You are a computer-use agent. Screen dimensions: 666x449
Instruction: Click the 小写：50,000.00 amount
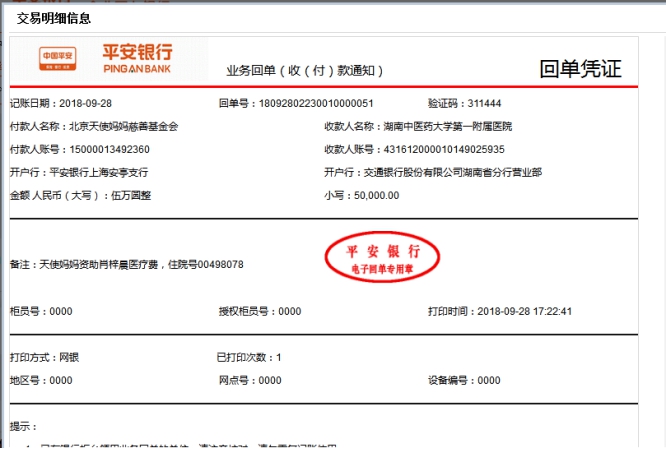[362, 195]
